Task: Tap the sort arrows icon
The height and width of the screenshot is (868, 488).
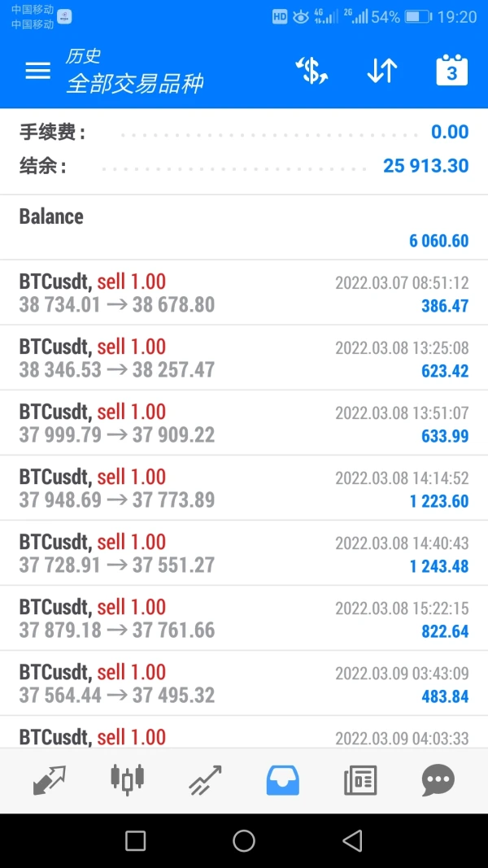Action: click(381, 72)
